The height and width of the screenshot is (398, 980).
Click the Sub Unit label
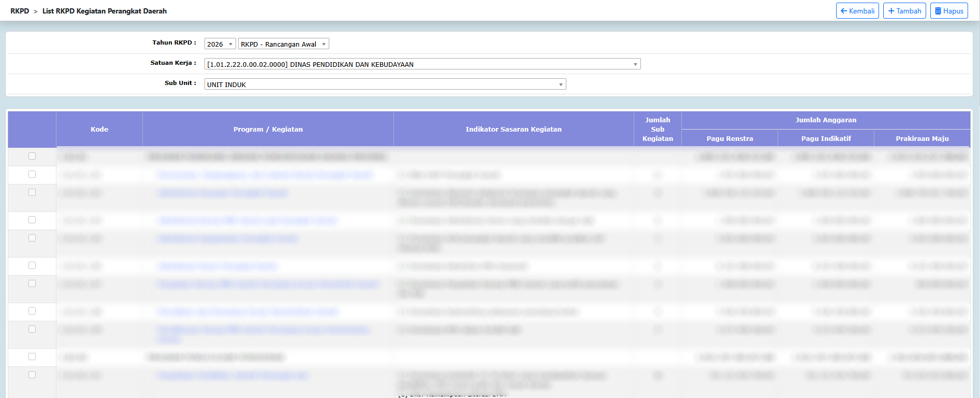[x=180, y=83]
